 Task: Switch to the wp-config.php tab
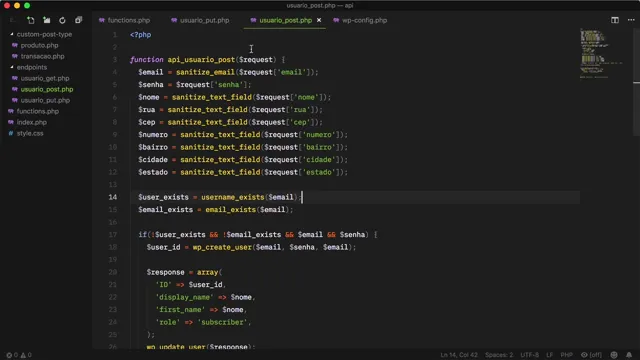click(360, 20)
